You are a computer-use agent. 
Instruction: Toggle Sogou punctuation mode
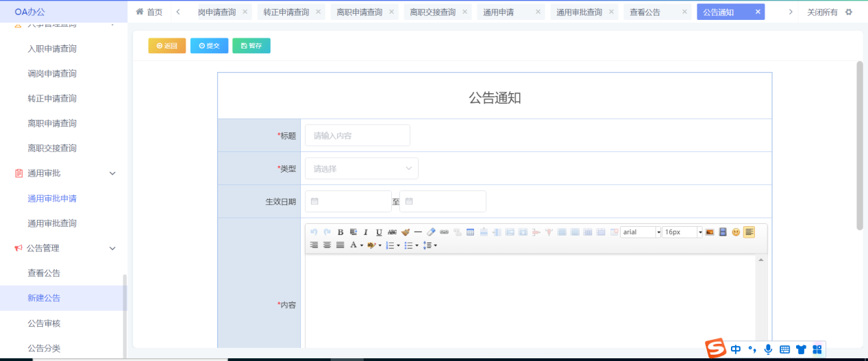point(752,349)
